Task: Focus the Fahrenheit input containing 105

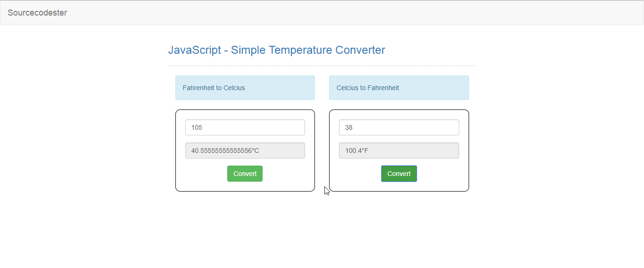Action: tap(245, 127)
